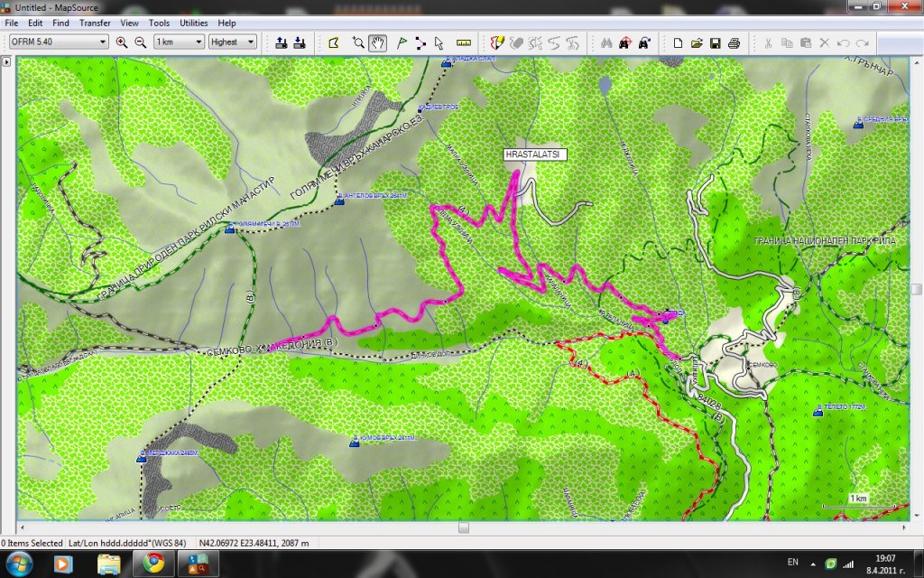Open the Transfer menu
This screenshot has height=578, width=924.
tap(95, 23)
